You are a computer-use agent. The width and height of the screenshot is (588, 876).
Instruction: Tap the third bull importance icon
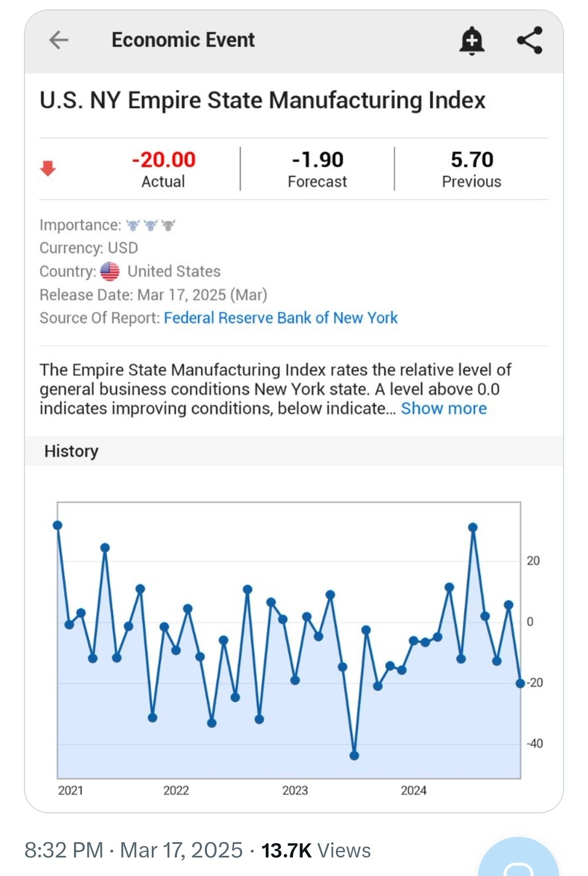coord(168,225)
